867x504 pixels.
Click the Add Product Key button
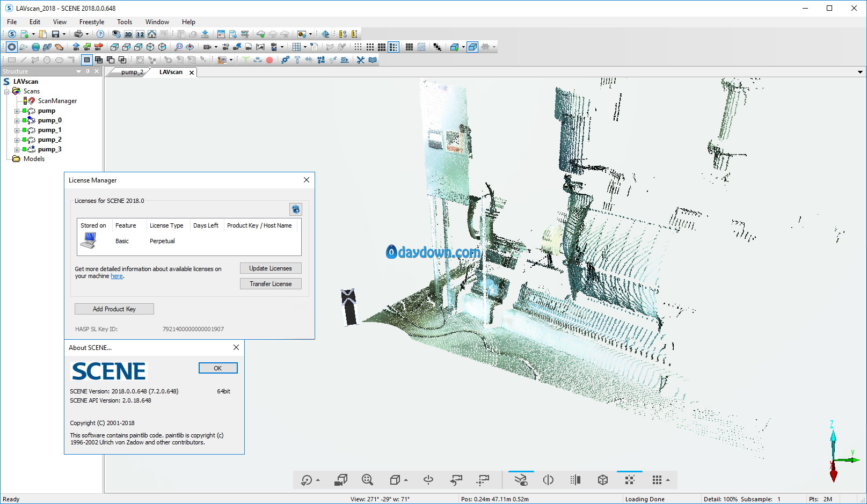point(114,309)
